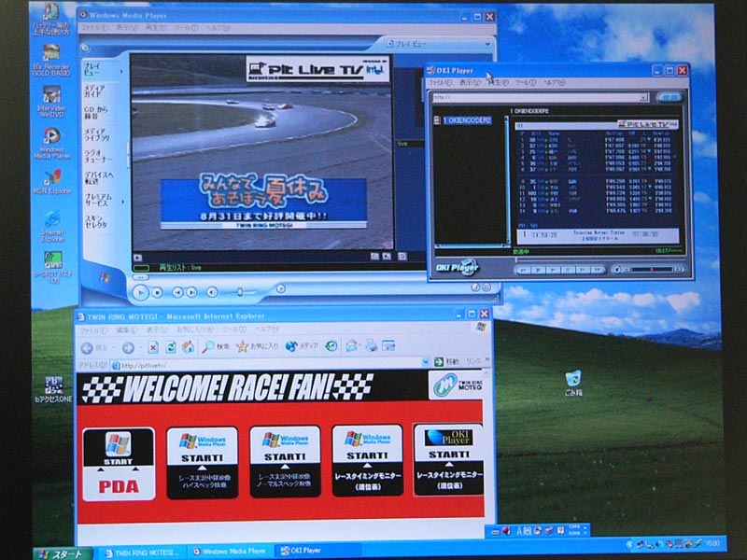Click the スタート Start button
The width and height of the screenshot is (747, 560).
click(63, 553)
